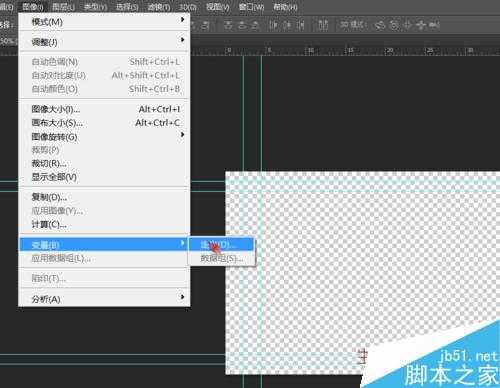Click 陷印(T)... menu entry
500x388 pixels.
click(104, 278)
